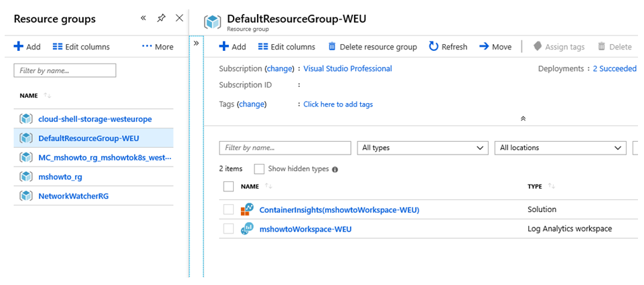Expand the side panel with the » arrow

click(x=196, y=43)
